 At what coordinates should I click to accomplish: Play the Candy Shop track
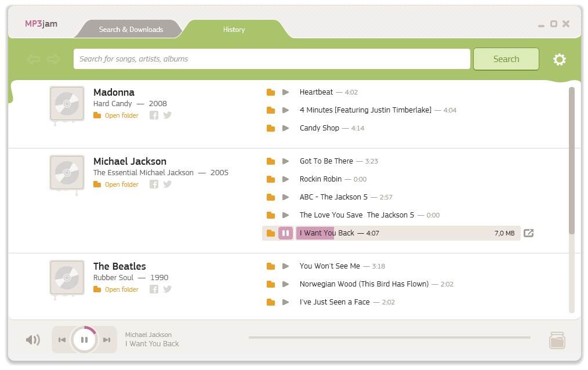coord(286,128)
